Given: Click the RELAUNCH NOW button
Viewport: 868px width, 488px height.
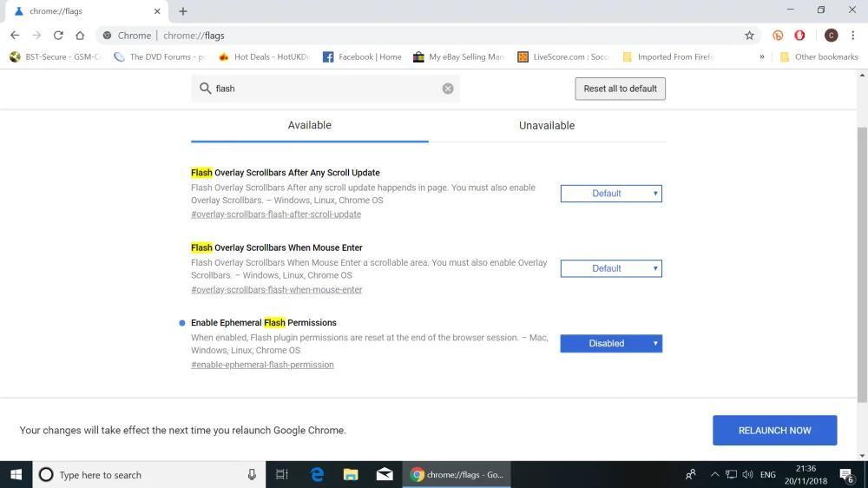Looking at the screenshot, I should pos(774,431).
